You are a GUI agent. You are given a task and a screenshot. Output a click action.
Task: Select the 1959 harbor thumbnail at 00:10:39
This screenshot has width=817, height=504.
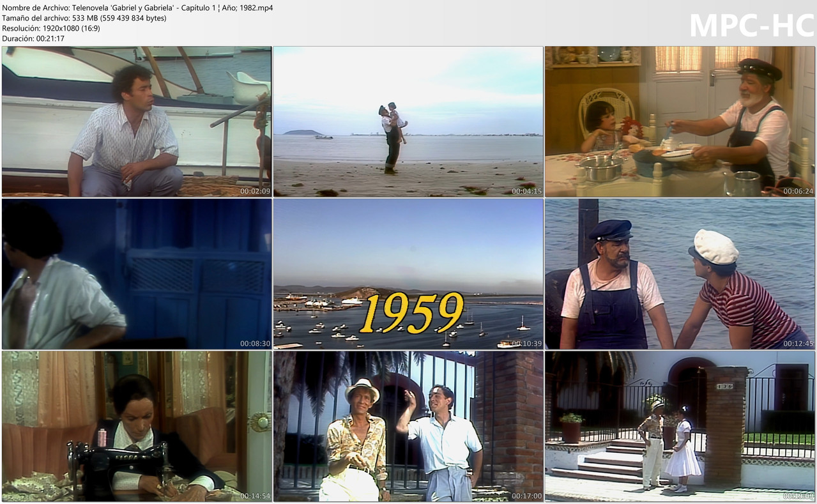point(408,273)
